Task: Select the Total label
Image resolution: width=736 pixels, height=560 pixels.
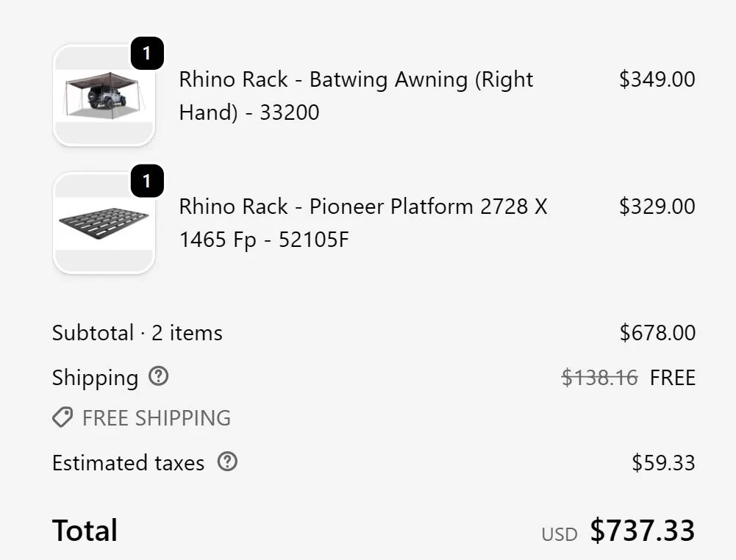Action: click(85, 530)
